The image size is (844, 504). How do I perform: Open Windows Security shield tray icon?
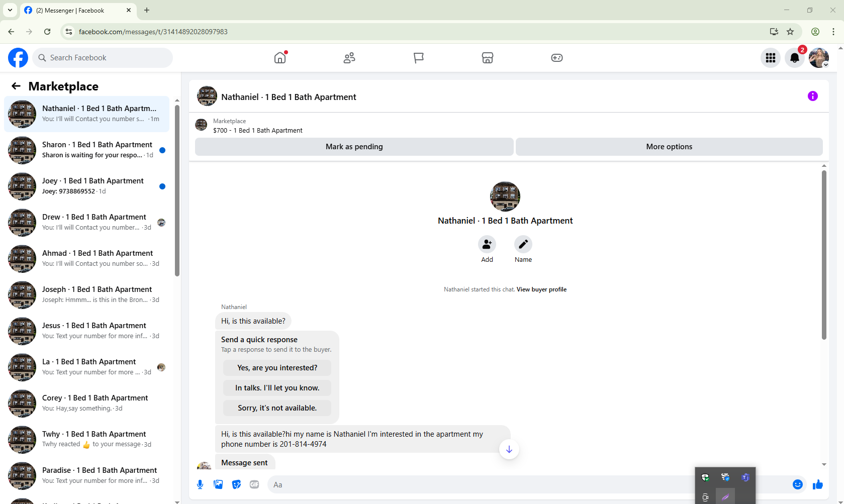pyautogui.click(x=705, y=477)
